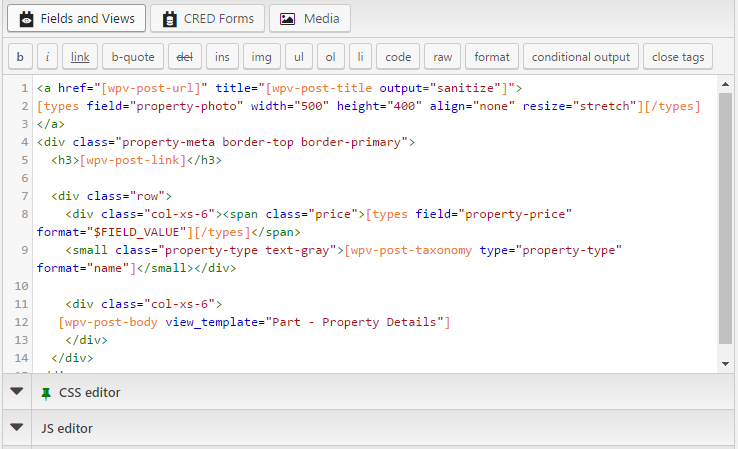Click the </div> tag on line 14
The height and width of the screenshot is (449, 738).
[x=72, y=358]
